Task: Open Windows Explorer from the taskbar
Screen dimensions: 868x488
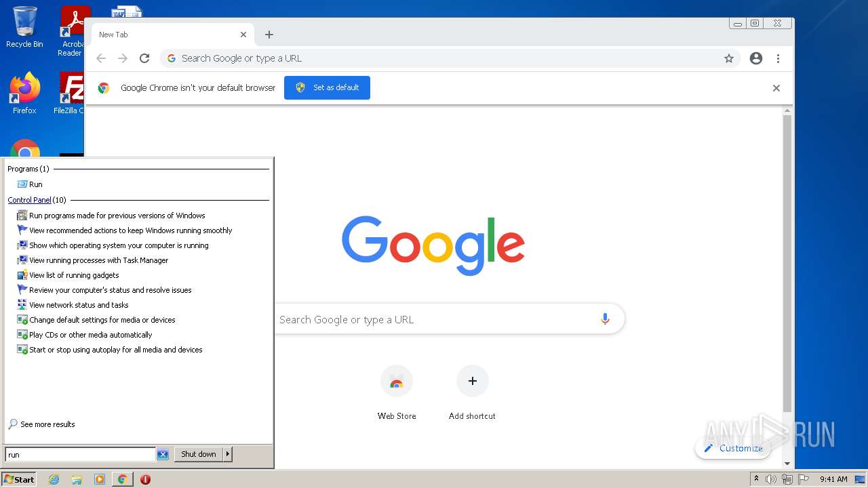Action: pos(77,479)
